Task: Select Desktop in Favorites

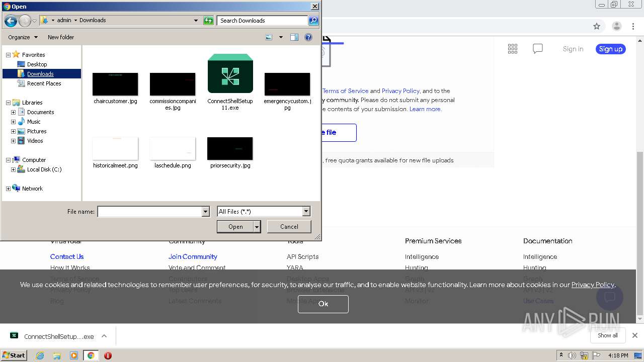Action: coord(37,64)
